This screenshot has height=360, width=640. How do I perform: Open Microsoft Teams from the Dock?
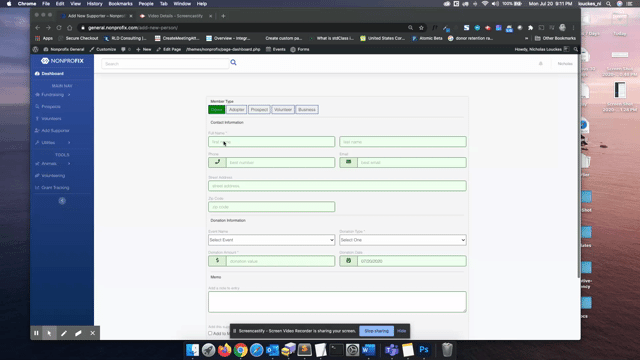pyautogui.click(x=391, y=350)
